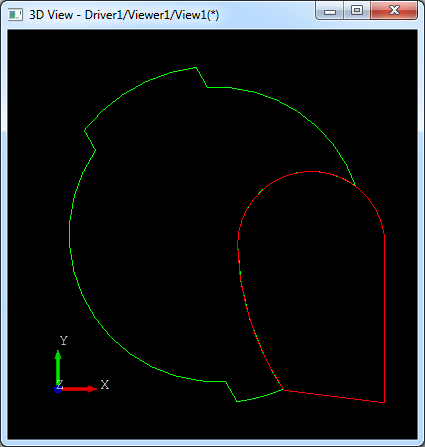Click the red shape's bottom-right corner vertex
This screenshot has height=447, width=425.
pos(384,402)
